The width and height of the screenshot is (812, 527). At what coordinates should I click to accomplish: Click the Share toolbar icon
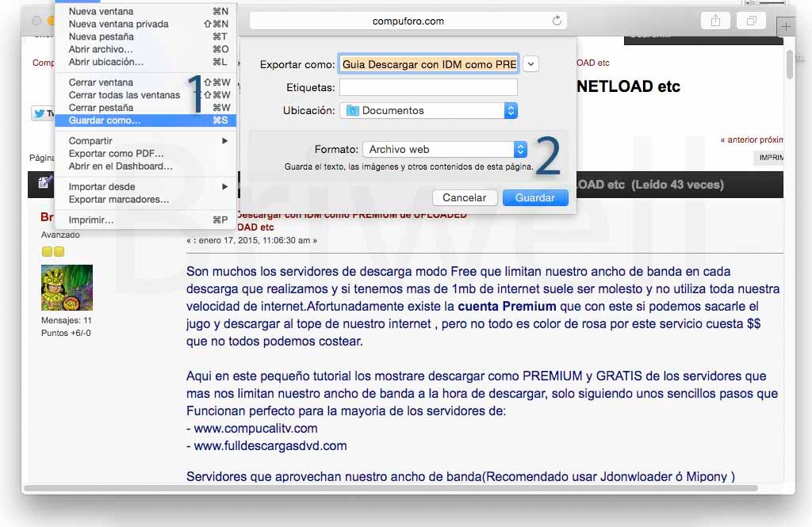pos(715,21)
